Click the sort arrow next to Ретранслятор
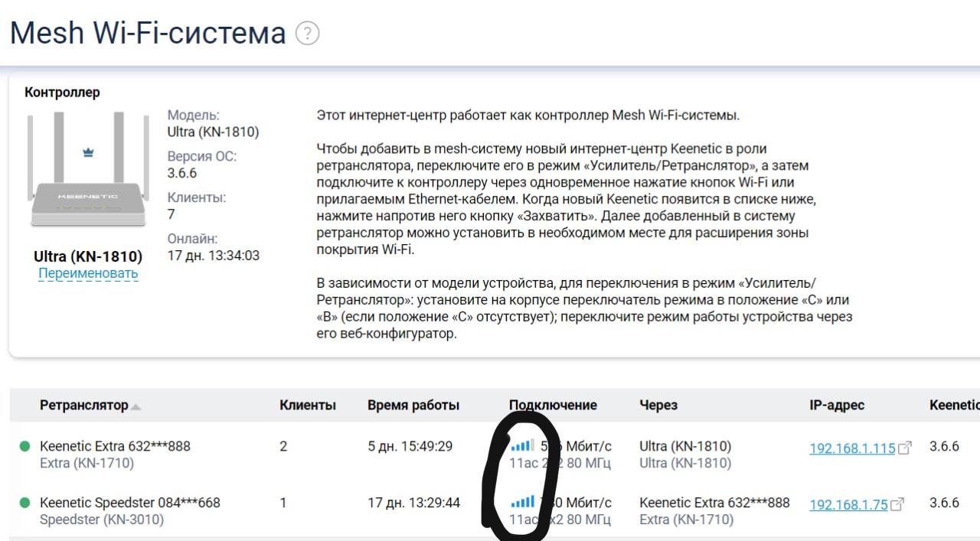980x541 pixels. 136,407
